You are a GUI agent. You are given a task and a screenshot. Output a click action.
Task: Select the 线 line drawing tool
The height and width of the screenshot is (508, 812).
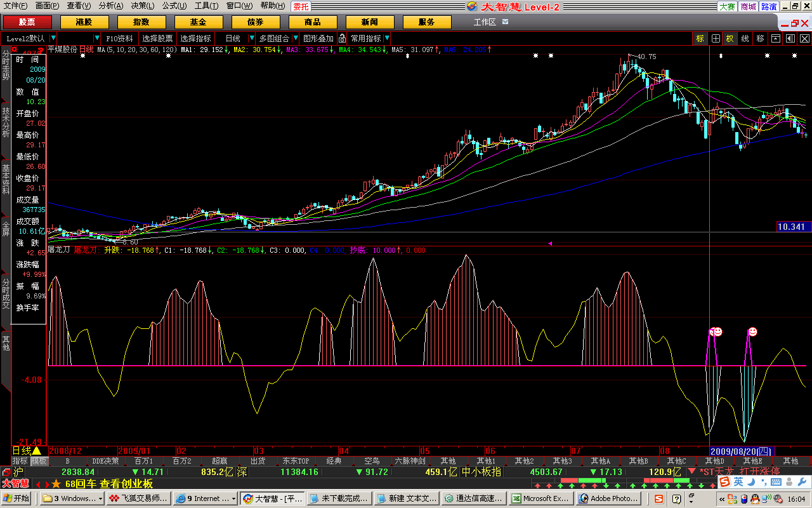(x=745, y=39)
